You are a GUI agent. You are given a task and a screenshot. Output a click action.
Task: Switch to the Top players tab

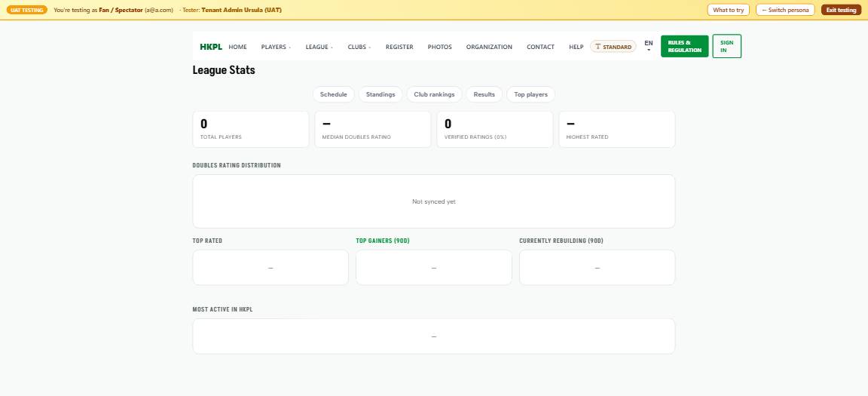pos(530,94)
